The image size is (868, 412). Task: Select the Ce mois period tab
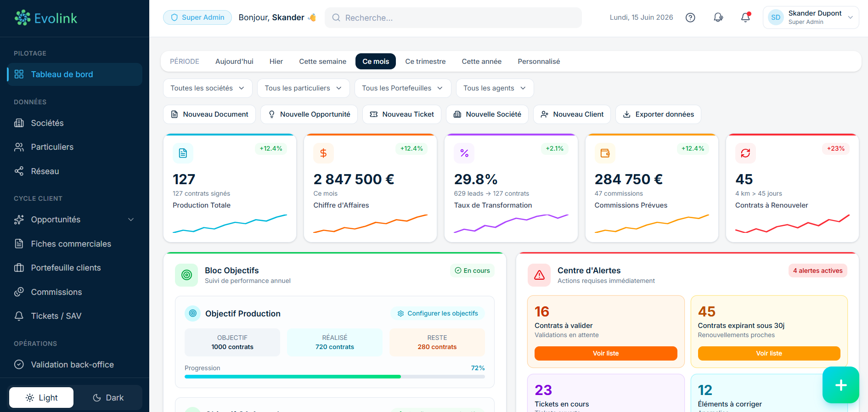coord(376,62)
